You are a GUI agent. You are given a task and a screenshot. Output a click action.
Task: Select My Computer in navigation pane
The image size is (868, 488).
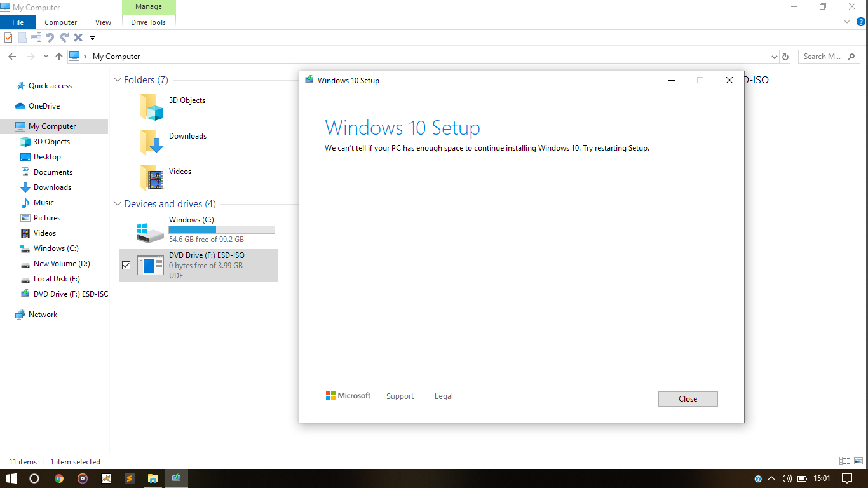[x=53, y=126]
